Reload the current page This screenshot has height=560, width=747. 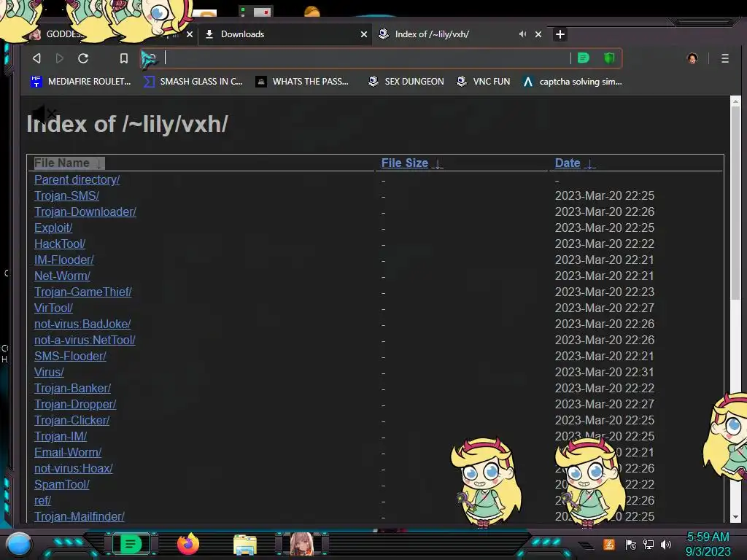click(83, 58)
